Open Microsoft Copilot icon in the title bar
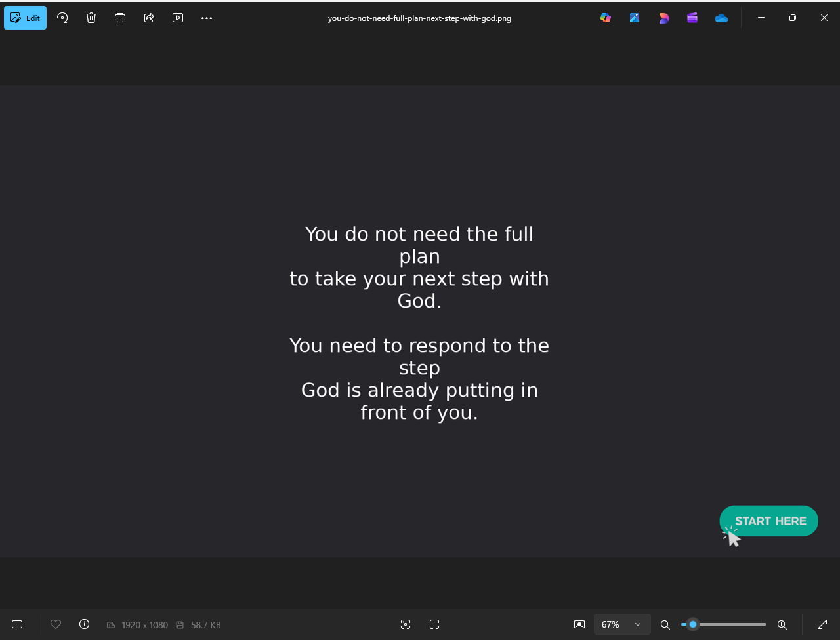This screenshot has height=640, width=840. click(x=606, y=18)
